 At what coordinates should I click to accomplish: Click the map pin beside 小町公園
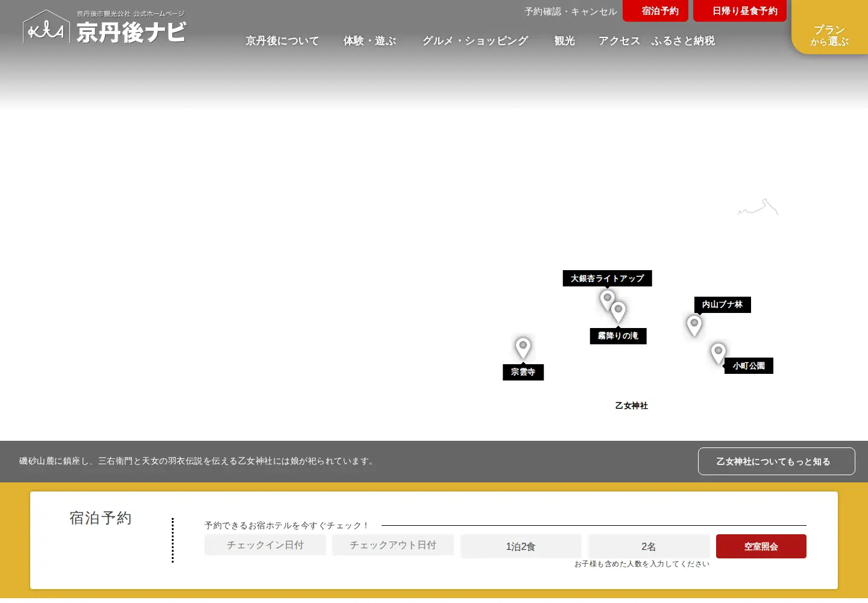718,353
